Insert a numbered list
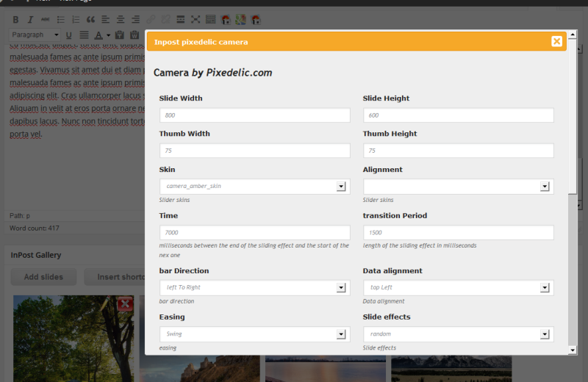Image resolution: width=588 pixels, height=382 pixels. [76, 20]
